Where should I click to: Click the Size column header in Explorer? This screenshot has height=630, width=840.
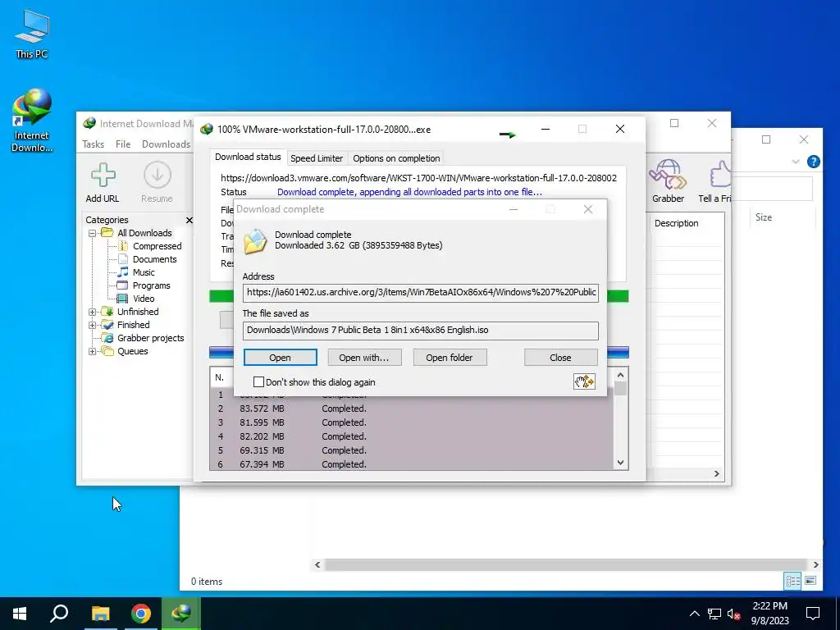point(764,217)
